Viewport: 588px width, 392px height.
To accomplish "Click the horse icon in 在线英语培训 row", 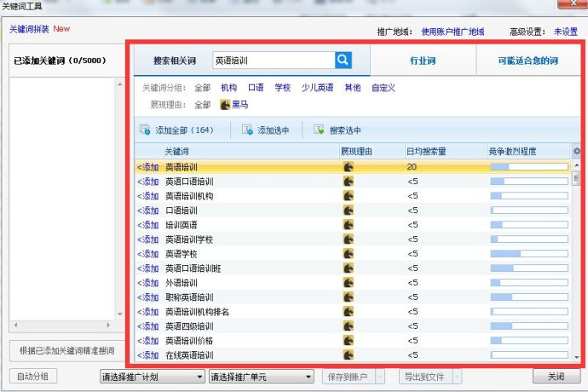I will pos(348,355).
